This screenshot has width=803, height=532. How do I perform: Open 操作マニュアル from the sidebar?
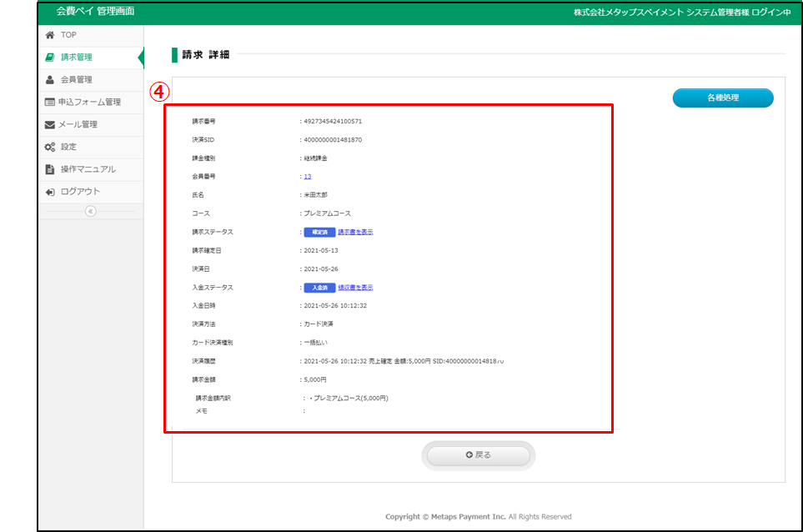click(91, 169)
